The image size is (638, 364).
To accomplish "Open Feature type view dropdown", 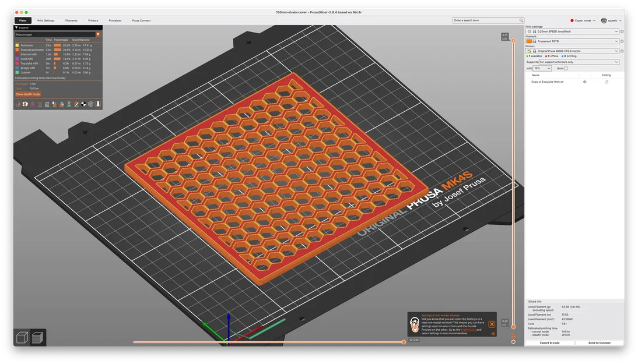I will (57, 34).
